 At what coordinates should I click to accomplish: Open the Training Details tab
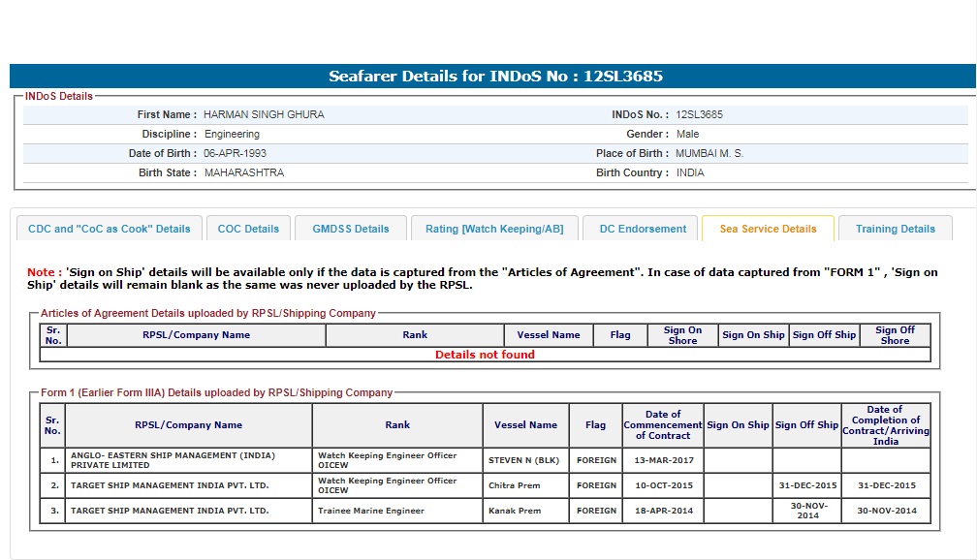(895, 229)
